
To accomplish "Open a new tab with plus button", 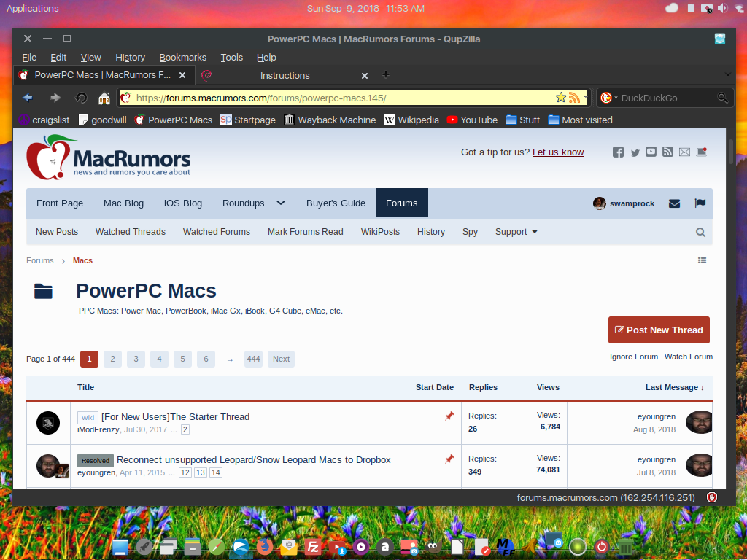I will coord(386,75).
